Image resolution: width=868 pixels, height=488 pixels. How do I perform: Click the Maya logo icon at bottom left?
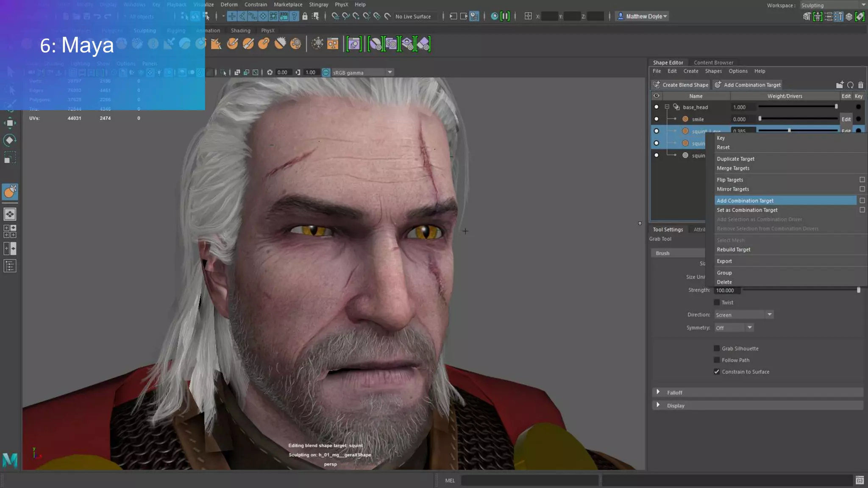(x=10, y=460)
